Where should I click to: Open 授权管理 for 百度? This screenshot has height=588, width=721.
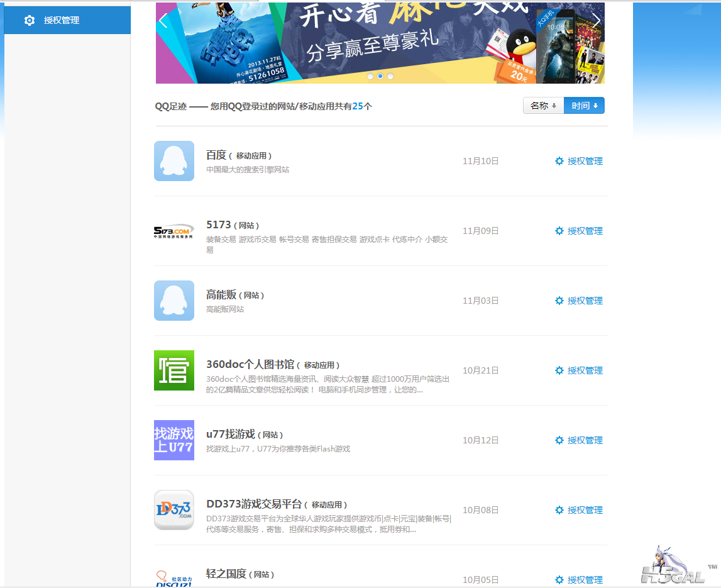pos(579,161)
